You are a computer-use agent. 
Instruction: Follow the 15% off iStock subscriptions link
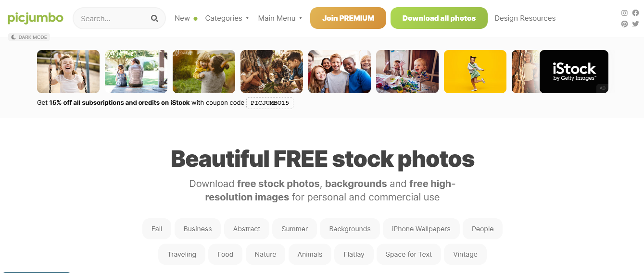click(x=119, y=102)
